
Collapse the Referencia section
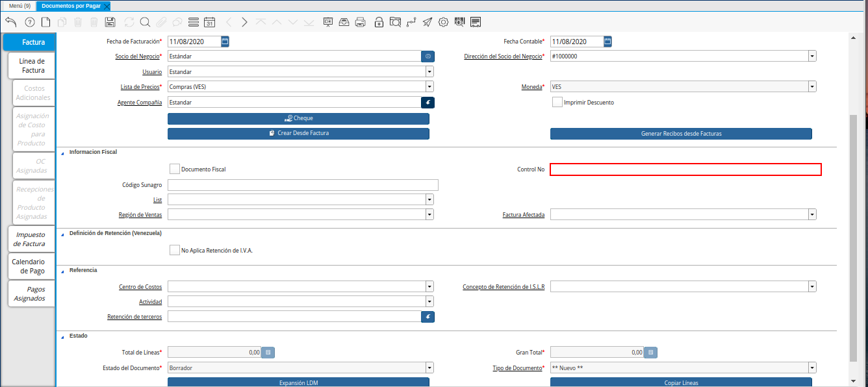pos(63,270)
